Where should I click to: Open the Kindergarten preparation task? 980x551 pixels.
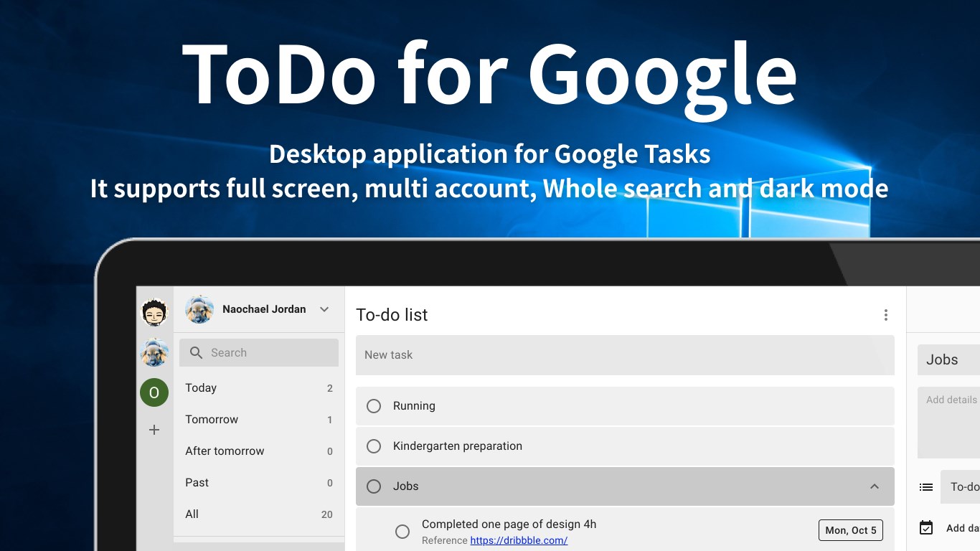coord(625,446)
